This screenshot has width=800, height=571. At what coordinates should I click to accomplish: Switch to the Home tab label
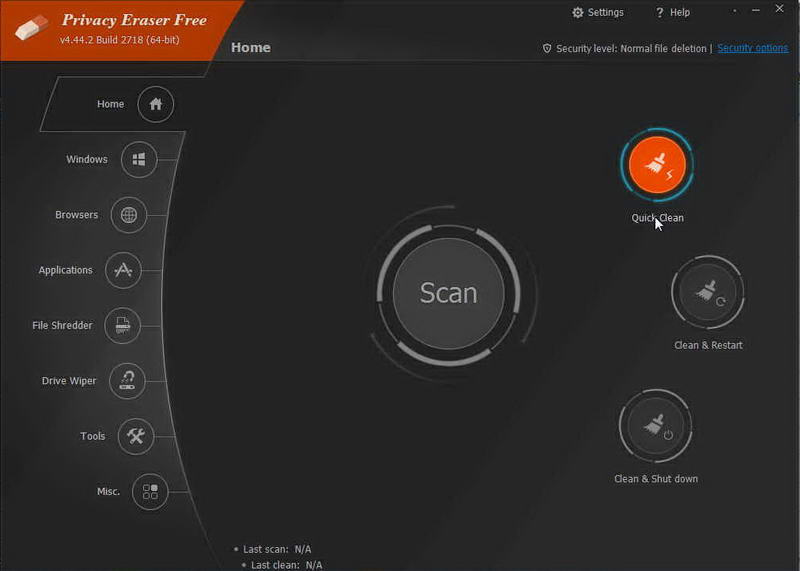[x=110, y=104]
